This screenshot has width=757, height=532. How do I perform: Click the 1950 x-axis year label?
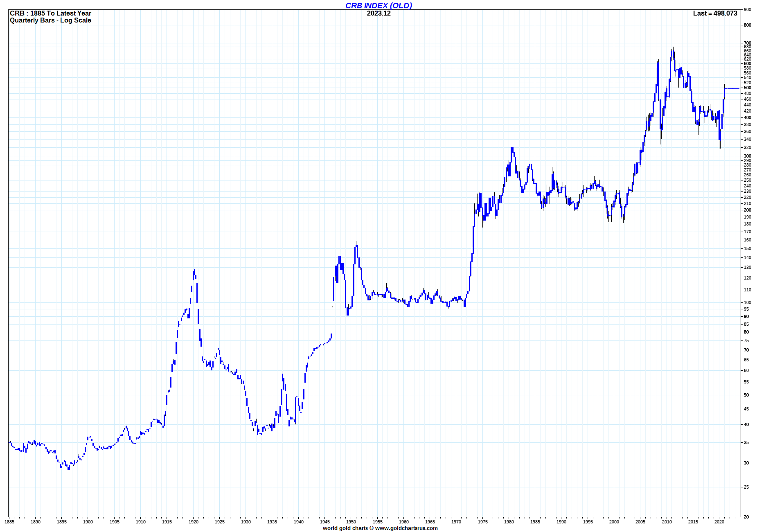pyautogui.click(x=351, y=522)
